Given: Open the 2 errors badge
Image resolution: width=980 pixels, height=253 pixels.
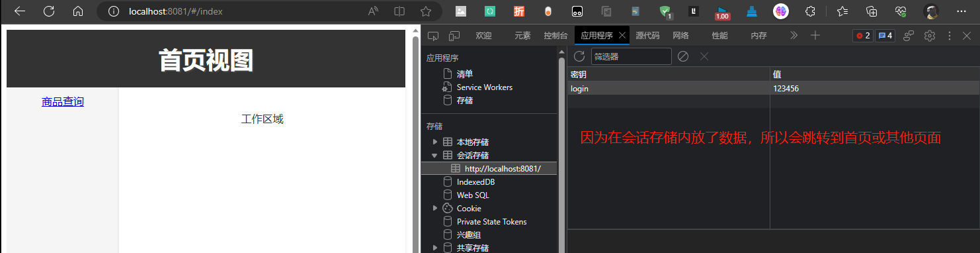Looking at the screenshot, I should click(x=863, y=36).
